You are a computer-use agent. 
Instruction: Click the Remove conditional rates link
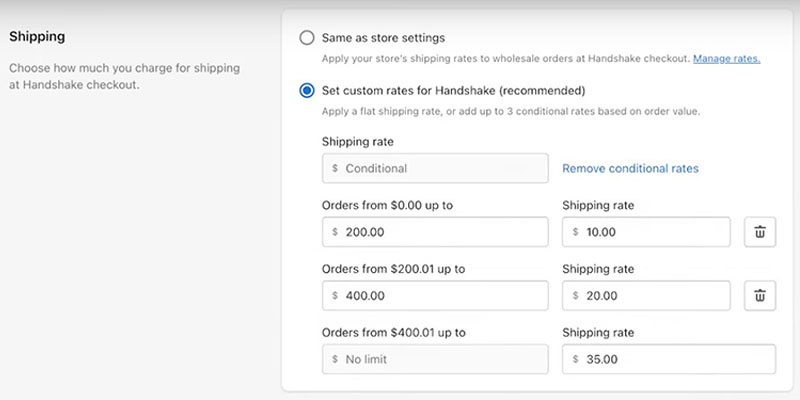pos(630,169)
